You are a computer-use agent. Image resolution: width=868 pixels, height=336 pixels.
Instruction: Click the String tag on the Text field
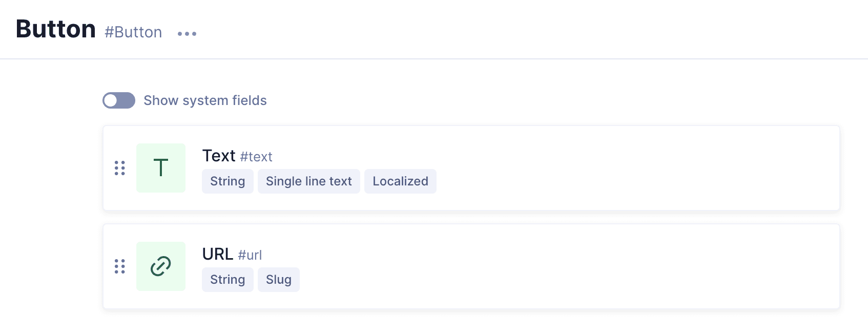[x=228, y=181]
